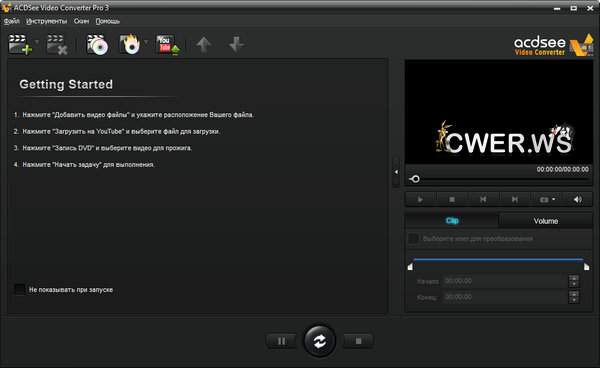600x368 pixels.
Task: Click the 00:00:00/00:00:00 time counter
Action: [562, 169]
